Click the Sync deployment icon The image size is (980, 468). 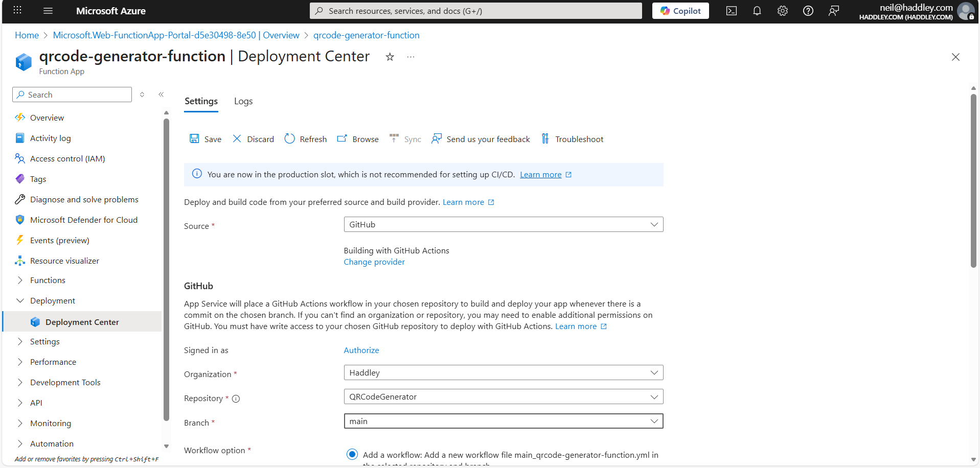(394, 138)
